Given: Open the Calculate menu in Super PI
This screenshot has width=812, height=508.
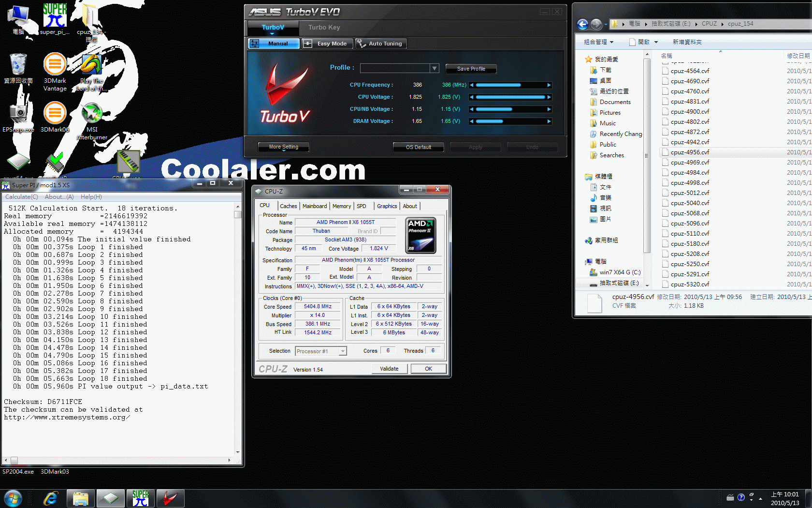Looking at the screenshot, I should coord(21,197).
